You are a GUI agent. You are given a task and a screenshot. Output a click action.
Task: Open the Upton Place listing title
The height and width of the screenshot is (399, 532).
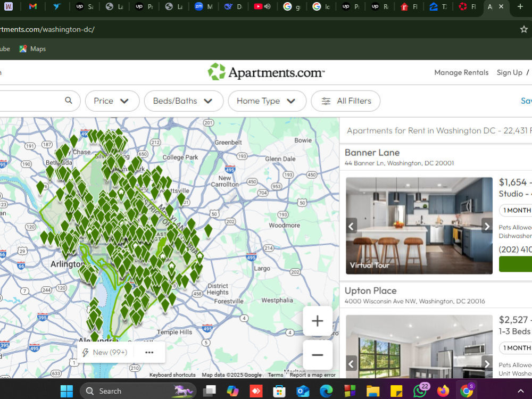point(370,291)
